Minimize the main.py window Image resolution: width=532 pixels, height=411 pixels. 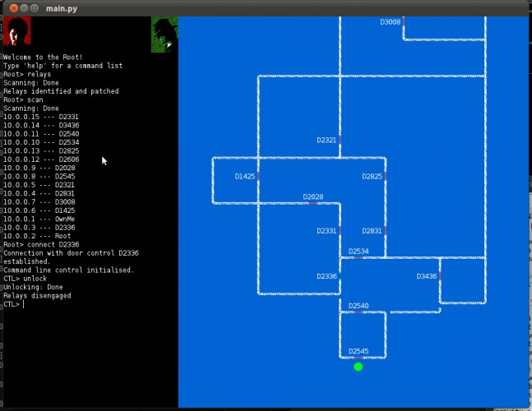[24, 8]
